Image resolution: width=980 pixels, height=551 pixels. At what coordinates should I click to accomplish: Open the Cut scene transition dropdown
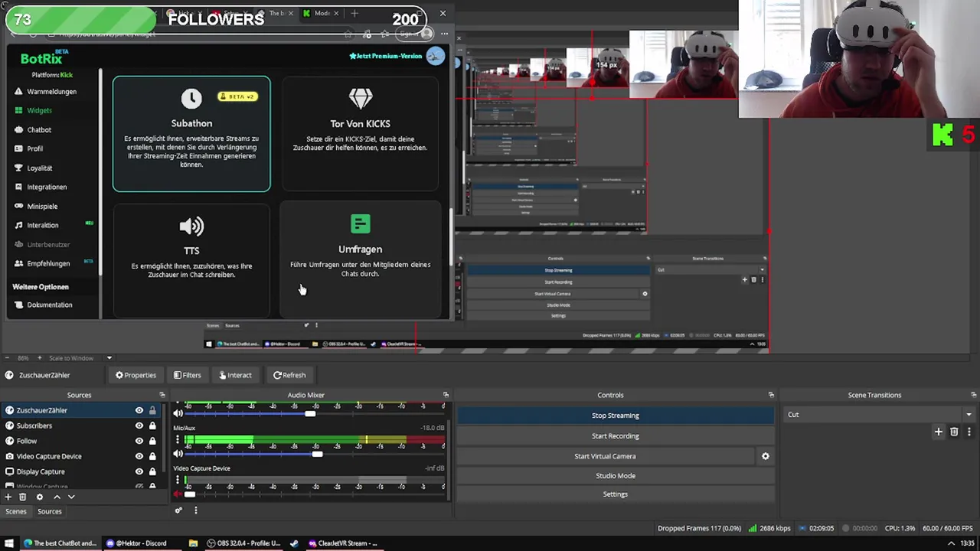880,415
